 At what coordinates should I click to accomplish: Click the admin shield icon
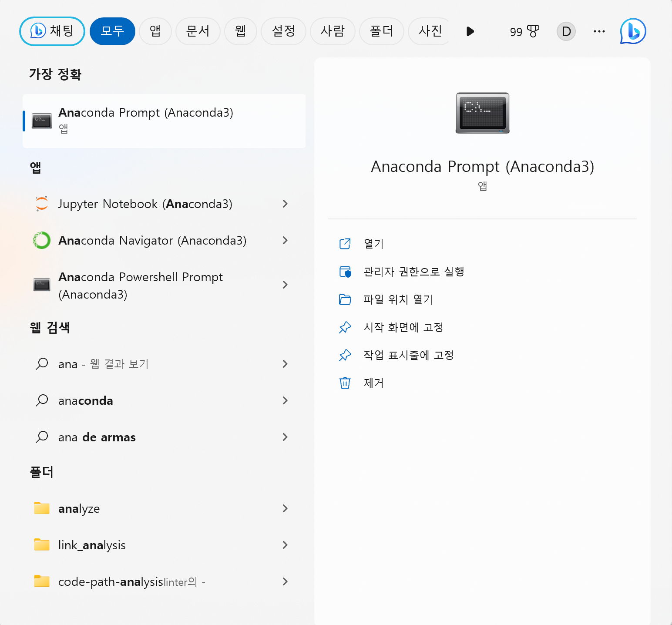point(345,272)
